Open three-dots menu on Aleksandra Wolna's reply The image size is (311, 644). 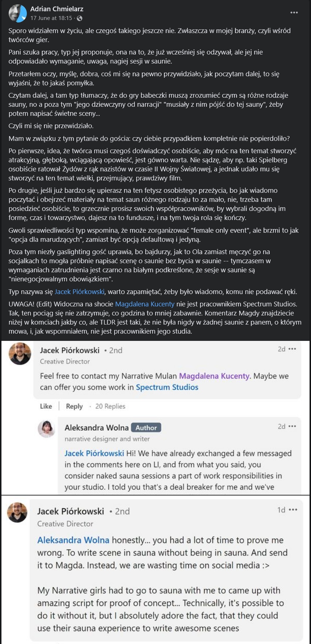292,427
